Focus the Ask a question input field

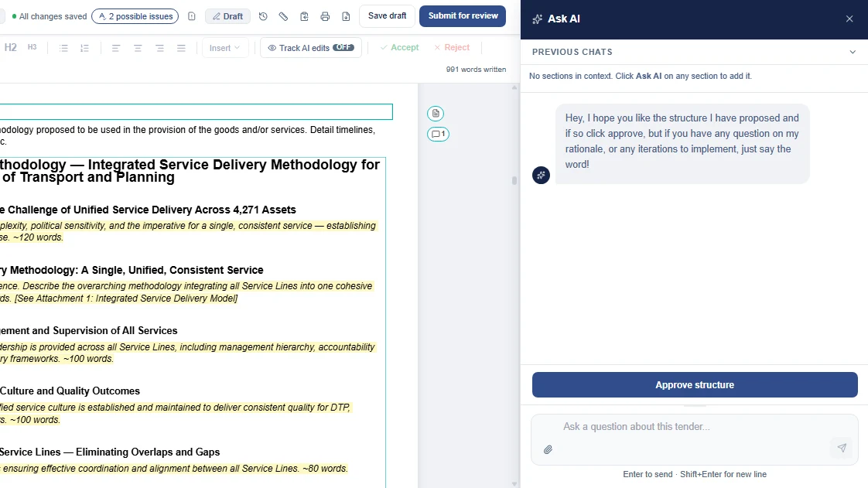tap(694, 427)
